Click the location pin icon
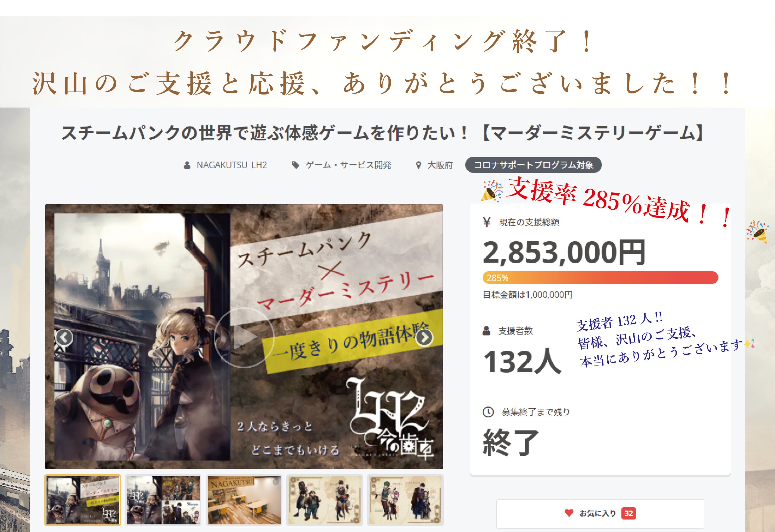 tap(418, 165)
